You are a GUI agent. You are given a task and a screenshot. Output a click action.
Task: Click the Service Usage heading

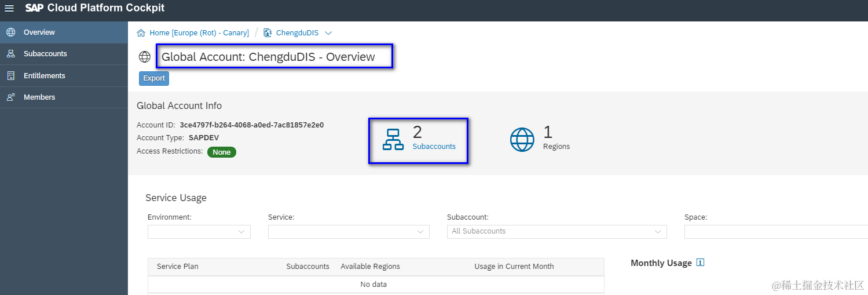click(x=176, y=198)
